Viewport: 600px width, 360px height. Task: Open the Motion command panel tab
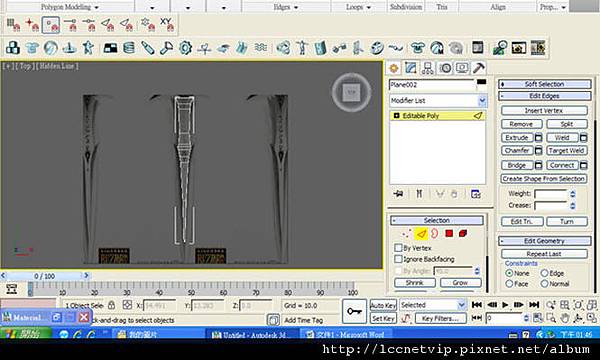pos(445,68)
